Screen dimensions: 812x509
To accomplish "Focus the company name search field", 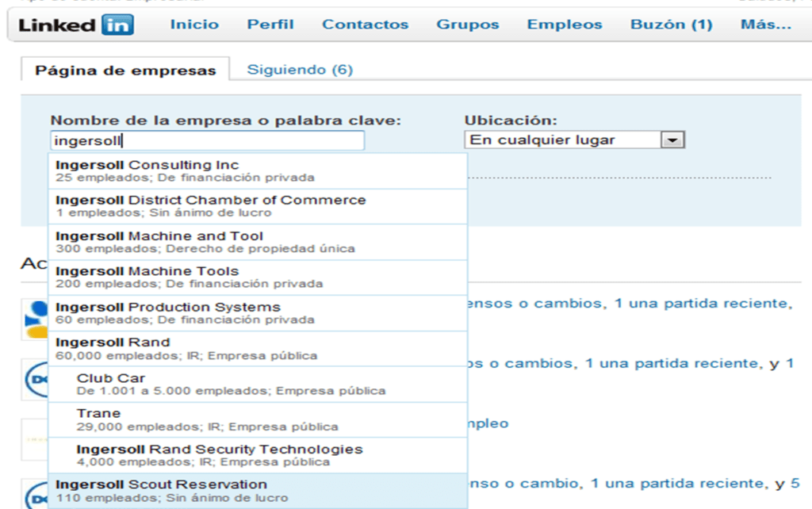I will click(x=208, y=140).
